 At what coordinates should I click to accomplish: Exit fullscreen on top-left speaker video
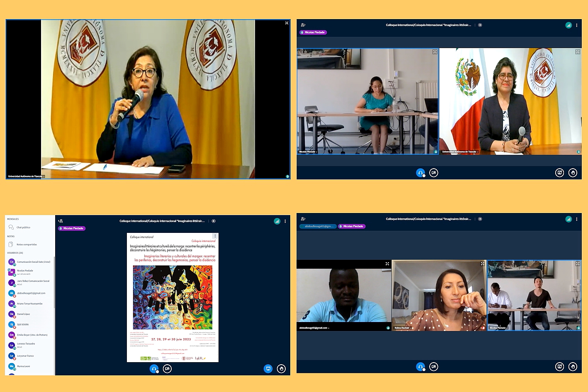coord(287,23)
